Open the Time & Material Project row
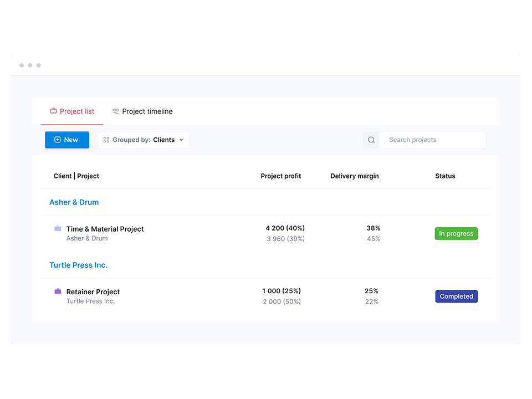The width and height of the screenshot is (532, 399). pyautogui.click(x=105, y=229)
